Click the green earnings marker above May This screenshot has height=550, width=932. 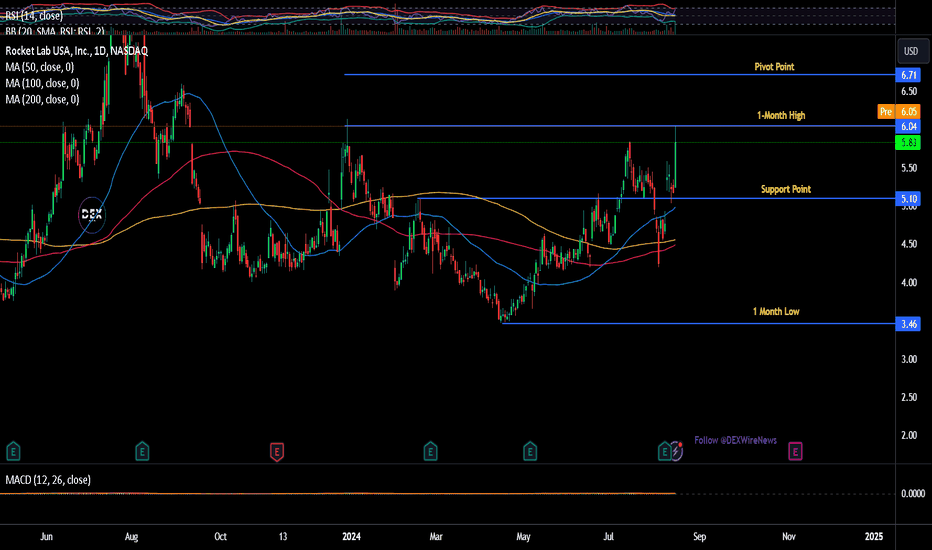(x=530, y=451)
